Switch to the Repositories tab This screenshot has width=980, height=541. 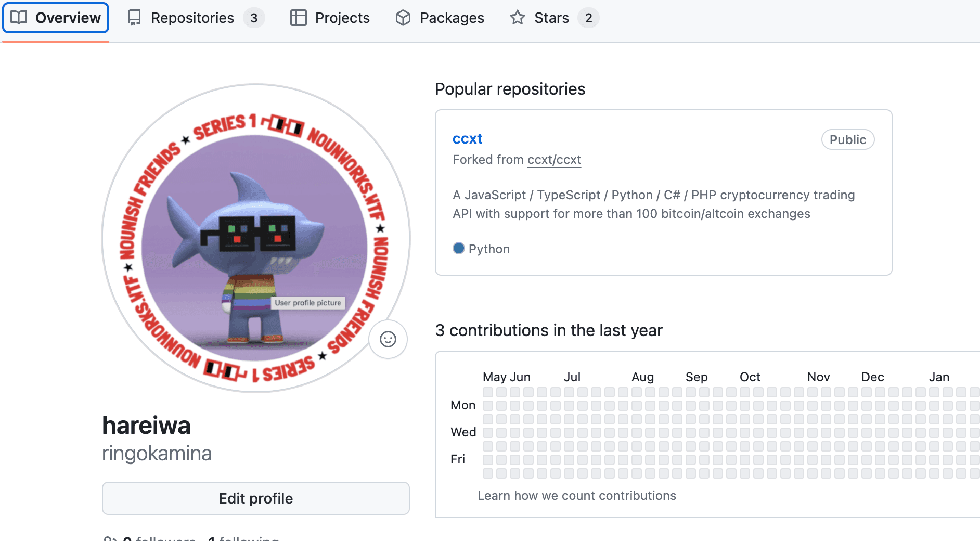[x=196, y=18]
